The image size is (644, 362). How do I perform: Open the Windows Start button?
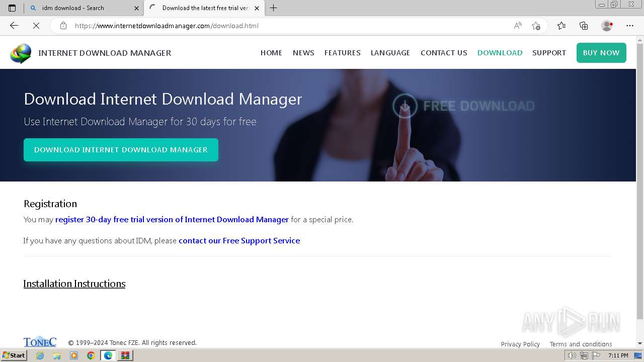pyautogui.click(x=14, y=355)
